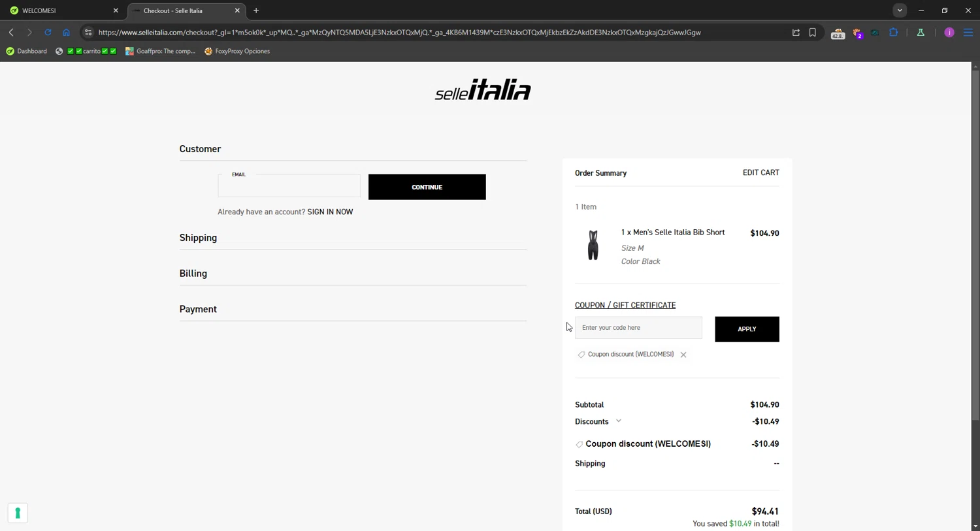This screenshot has height=531, width=980.
Task: View site information for selleitalia.com
Action: [88, 32]
